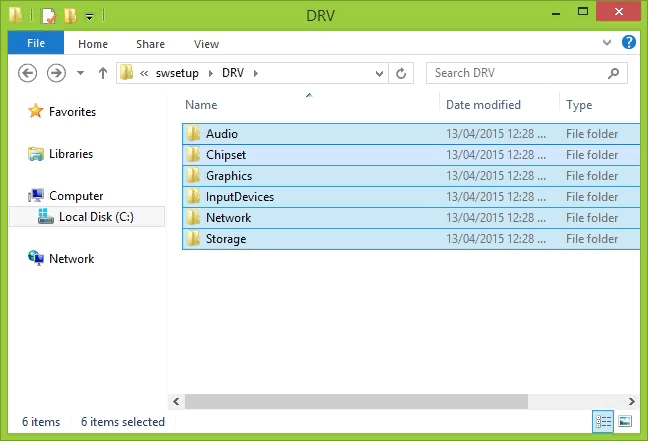Select swsetup in the address breadcrumb

177,73
